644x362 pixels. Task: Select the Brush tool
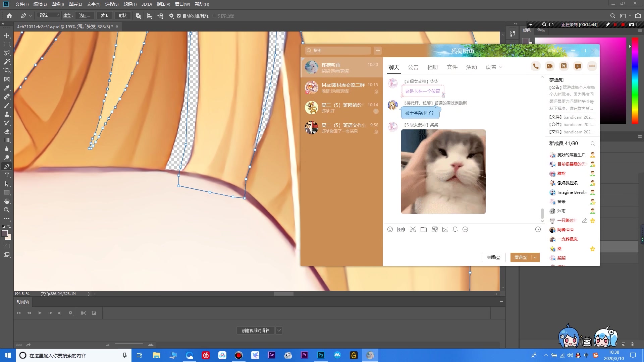point(7,105)
